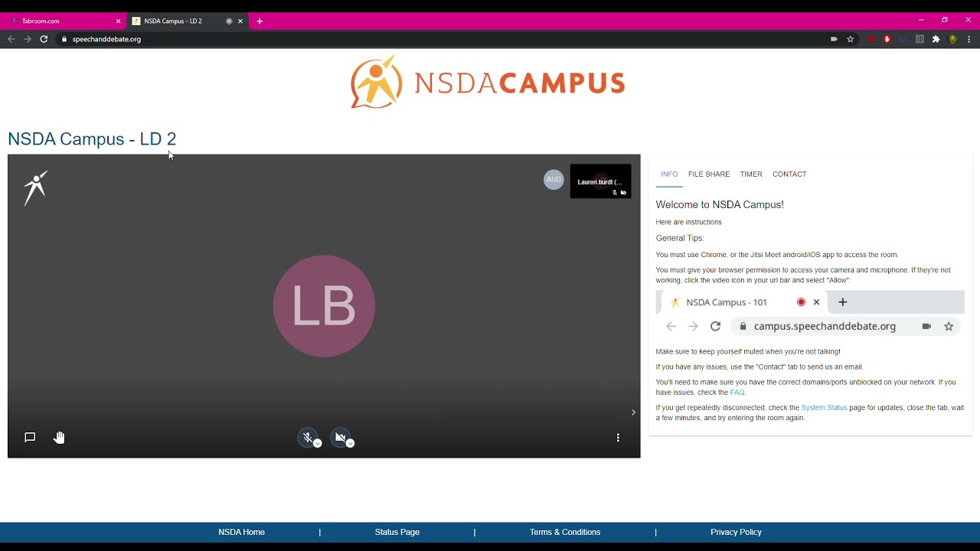Click the Jitsi watermark logo

(35, 187)
